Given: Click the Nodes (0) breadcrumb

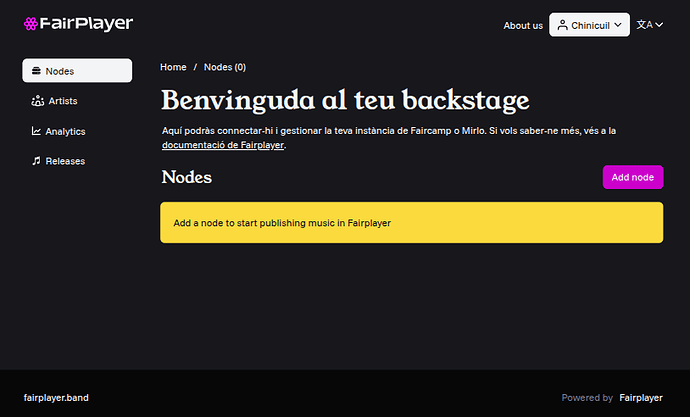Looking at the screenshot, I should [225, 67].
